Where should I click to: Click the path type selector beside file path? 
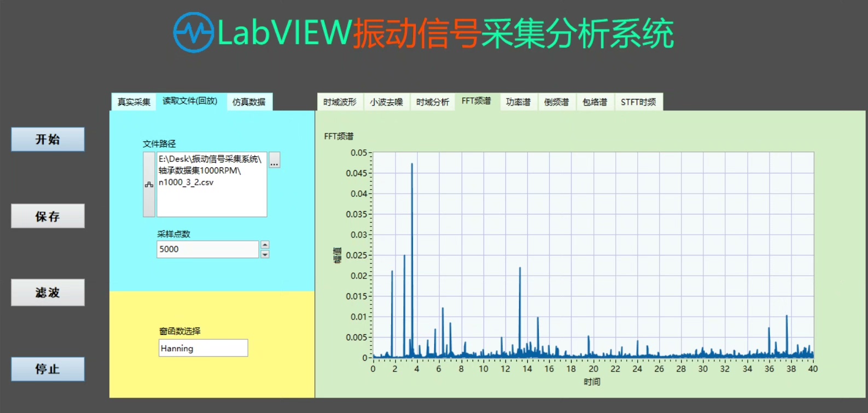pos(149,184)
